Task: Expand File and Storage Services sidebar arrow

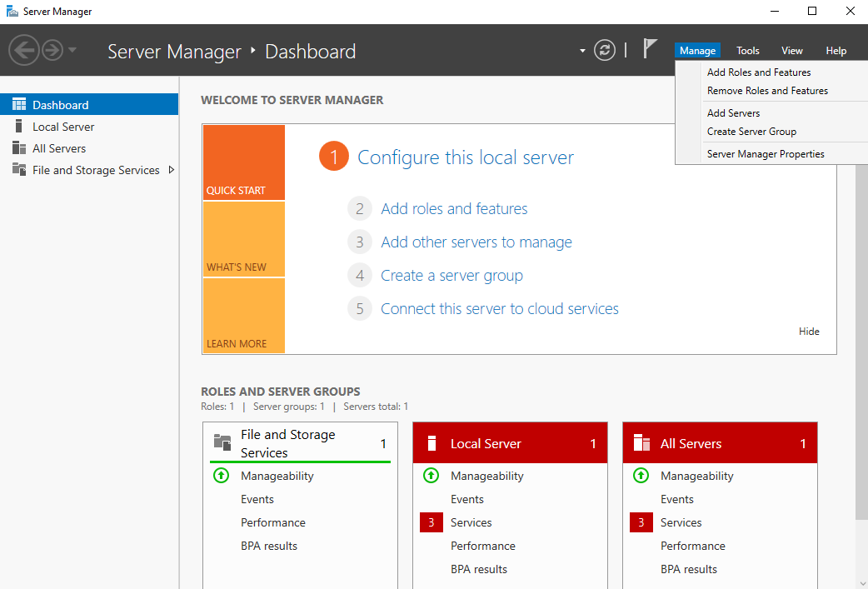Action: (172, 170)
